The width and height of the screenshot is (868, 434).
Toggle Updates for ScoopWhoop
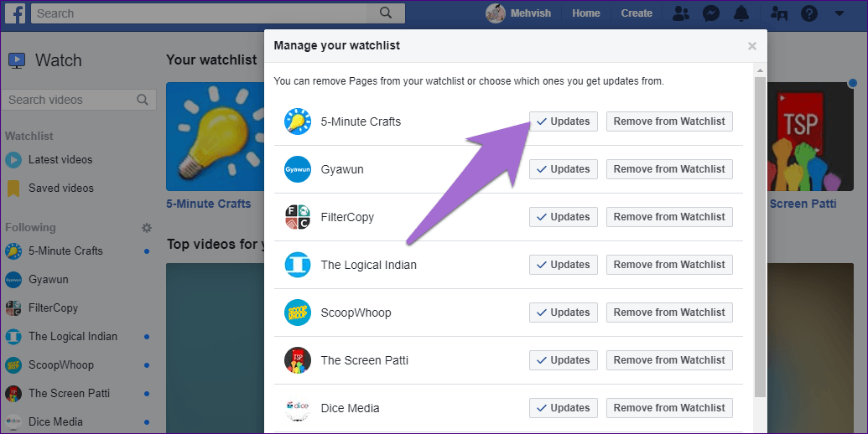[x=563, y=313]
